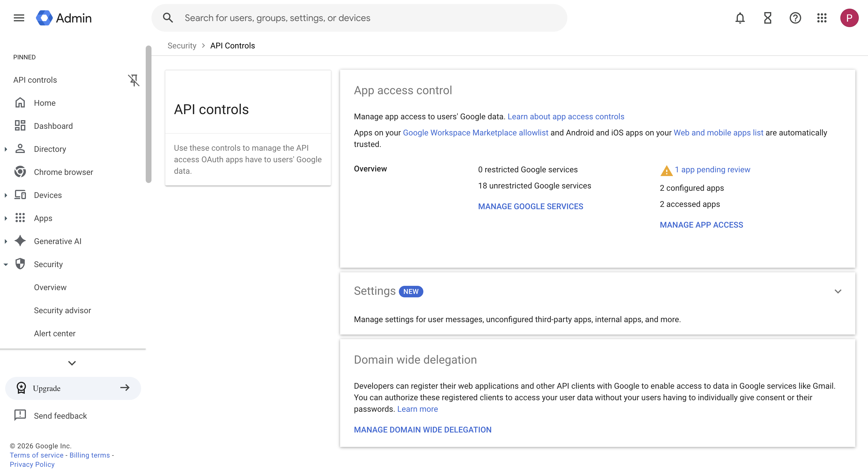Show more sidebar items chevron
Viewport: 868px width, 476px height.
click(72, 363)
